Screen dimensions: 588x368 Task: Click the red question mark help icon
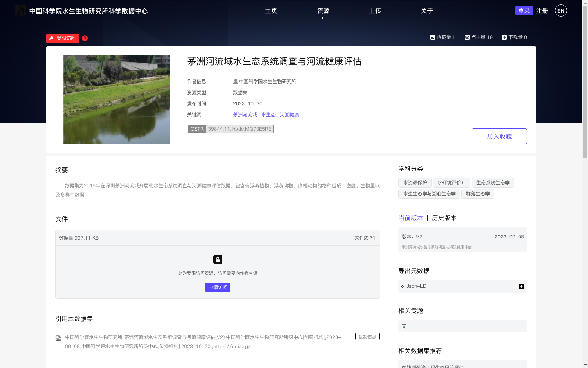tap(85, 38)
